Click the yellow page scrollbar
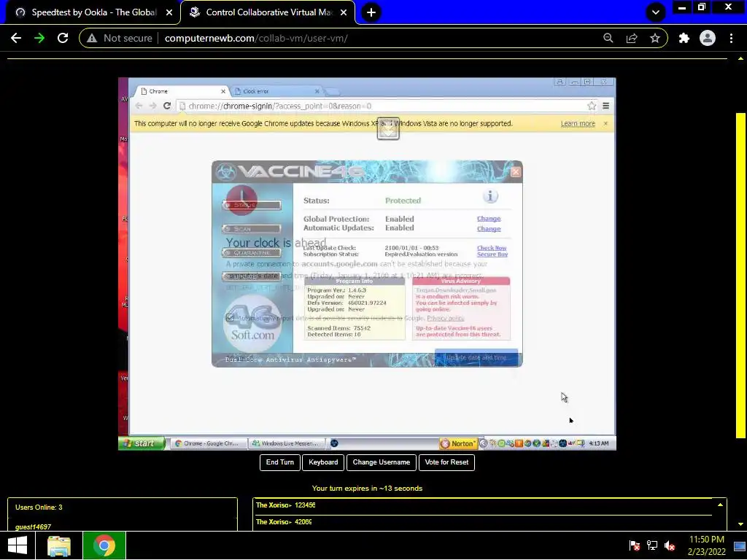Image resolution: width=747 pixels, height=560 pixels. [x=740, y=275]
